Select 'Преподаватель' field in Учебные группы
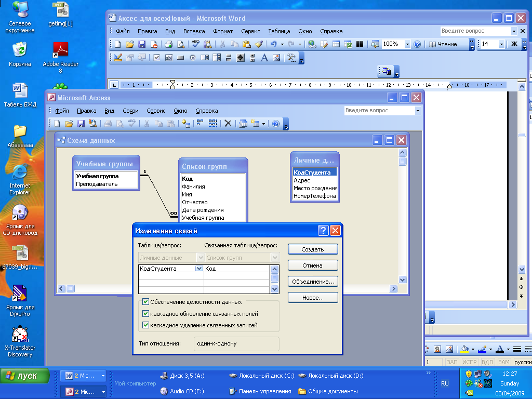532x399 pixels. [x=97, y=184]
